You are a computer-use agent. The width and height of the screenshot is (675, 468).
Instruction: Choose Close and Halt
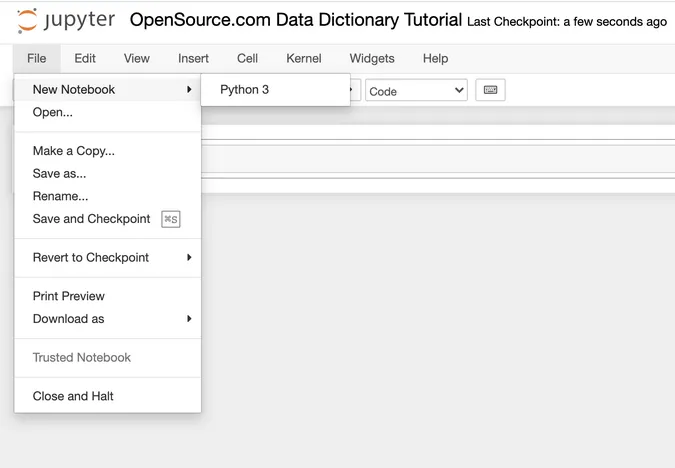[108, 396]
